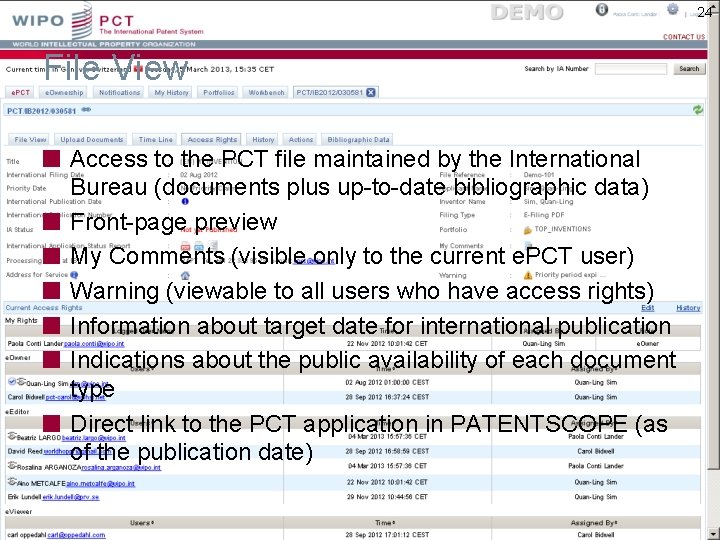Click the 'Carol Bidwell' cell in David Reed row
The height and width of the screenshot is (540, 720).
click(x=596, y=451)
